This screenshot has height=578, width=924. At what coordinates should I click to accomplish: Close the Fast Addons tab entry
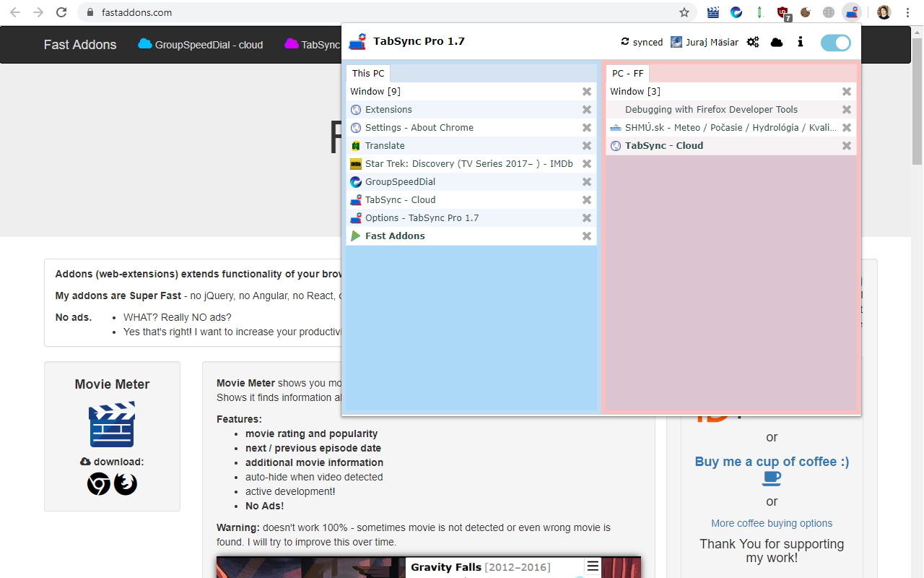587,236
